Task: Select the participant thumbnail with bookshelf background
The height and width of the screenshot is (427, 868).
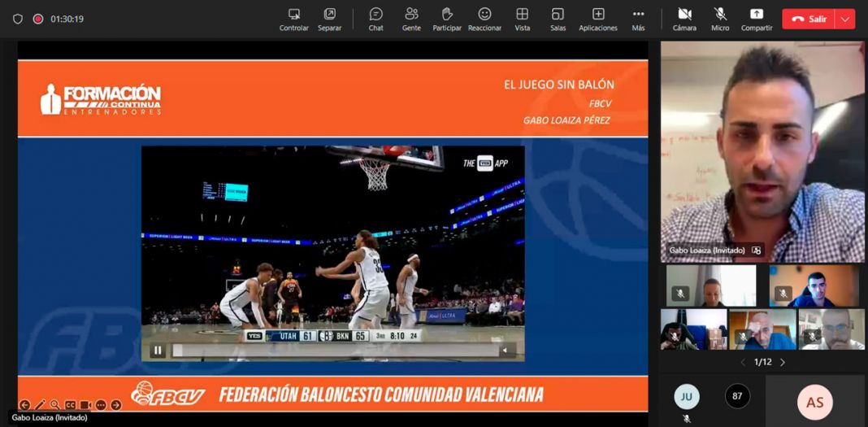Action: click(831, 329)
